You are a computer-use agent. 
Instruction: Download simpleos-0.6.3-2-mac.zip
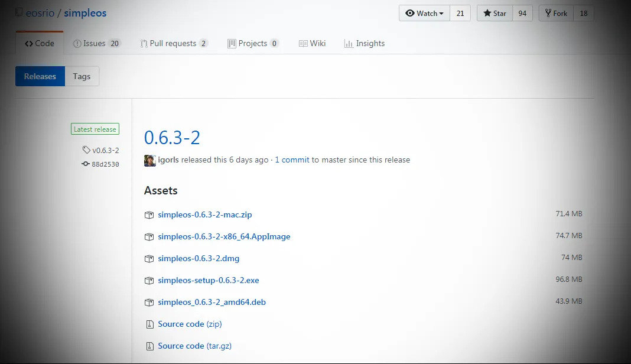coord(205,214)
